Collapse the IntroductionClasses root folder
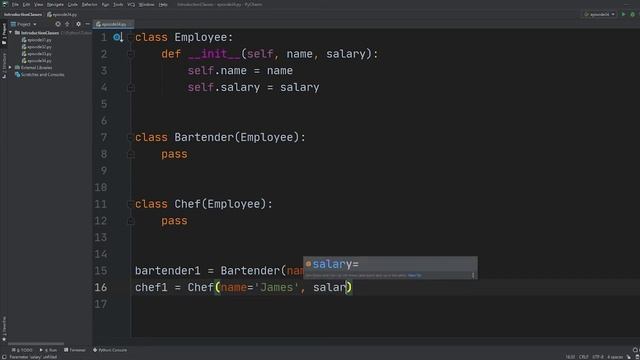The height and width of the screenshot is (360, 640). click(x=11, y=33)
